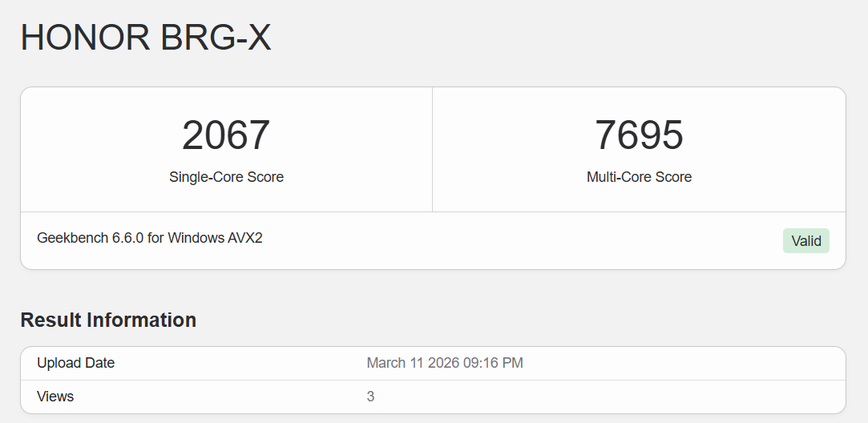Click the March 11 date text
868x423 pixels.
pyautogui.click(x=394, y=363)
